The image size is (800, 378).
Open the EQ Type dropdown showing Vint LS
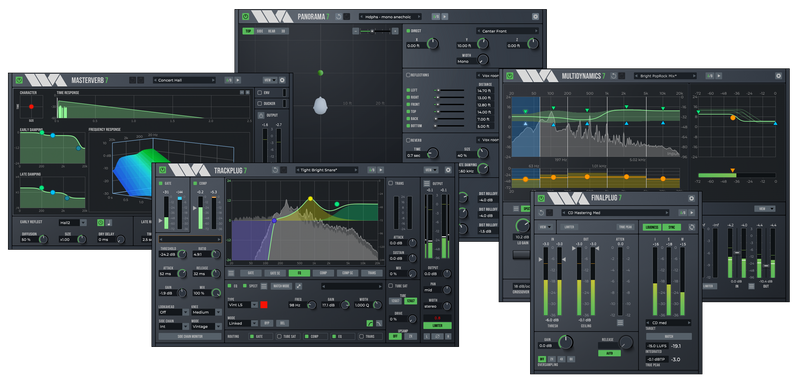[x=243, y=305]
